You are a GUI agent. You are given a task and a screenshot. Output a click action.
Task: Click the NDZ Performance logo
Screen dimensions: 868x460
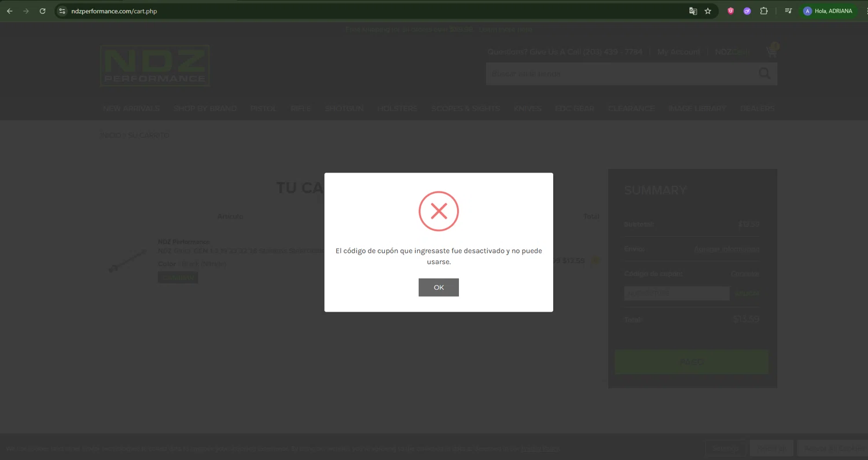click(155, 66)
